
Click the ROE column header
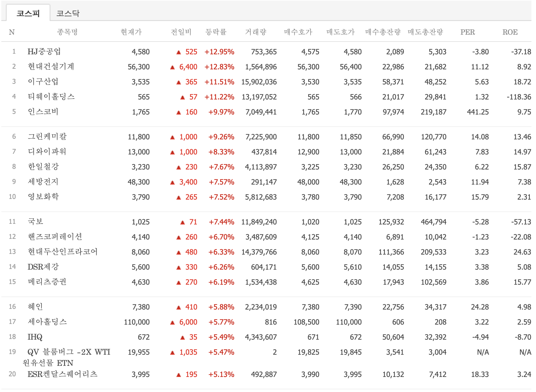[510, 32]
